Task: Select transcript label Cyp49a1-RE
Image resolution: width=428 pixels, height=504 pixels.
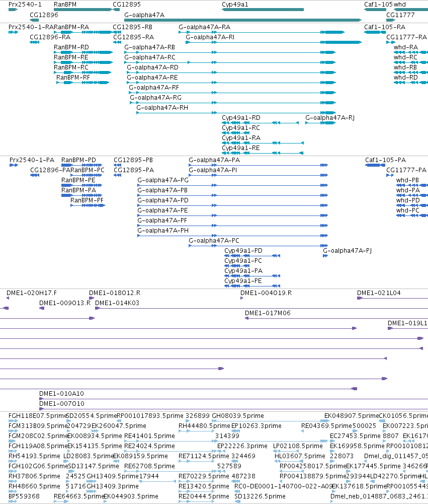Action: tap(241, 148)
